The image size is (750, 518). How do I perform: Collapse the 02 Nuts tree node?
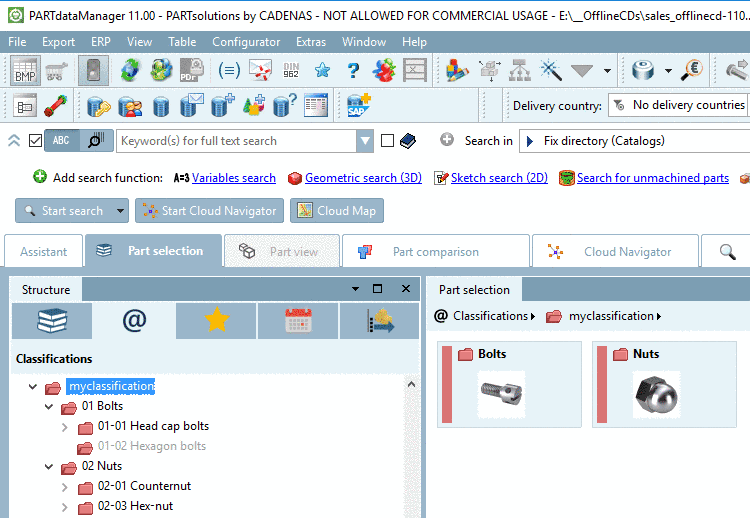click(49, 466)
